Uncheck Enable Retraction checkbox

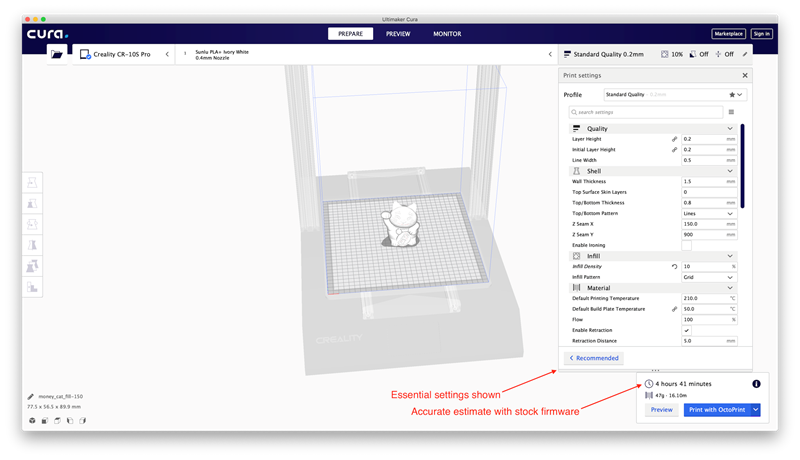(x=686, y=330)
